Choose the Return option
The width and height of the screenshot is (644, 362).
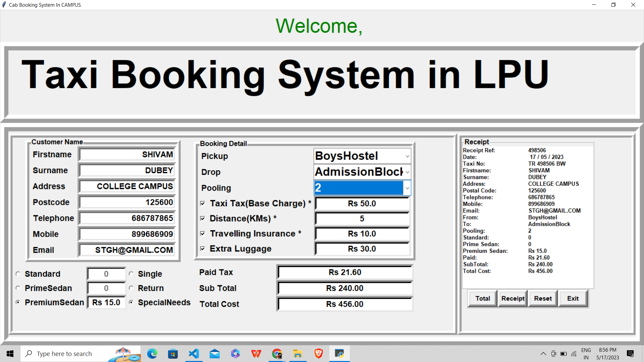pyautogui.click(x=131, y=288)
